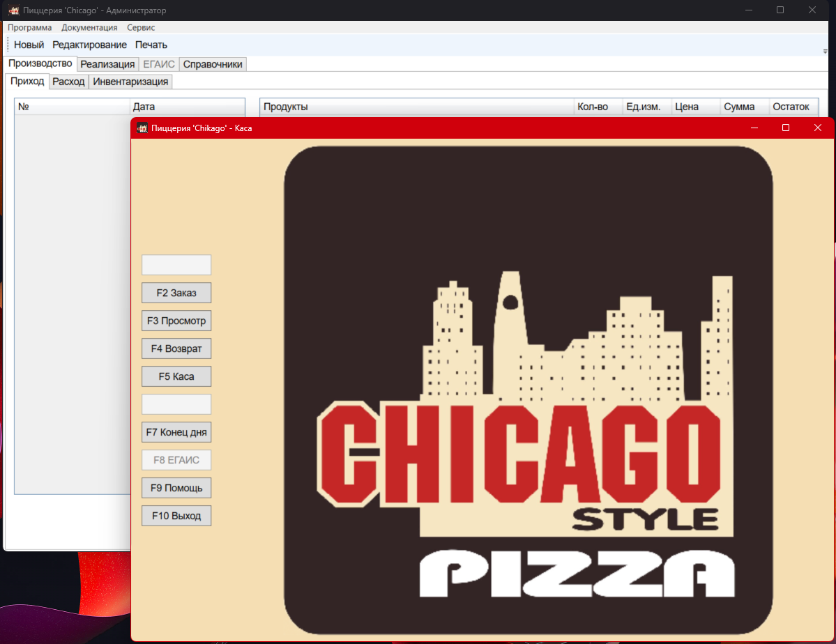Click the F4 Возврат button
The width and height of the screenshot is (836, 644).
pyautogui.click(x=176, y=348)
